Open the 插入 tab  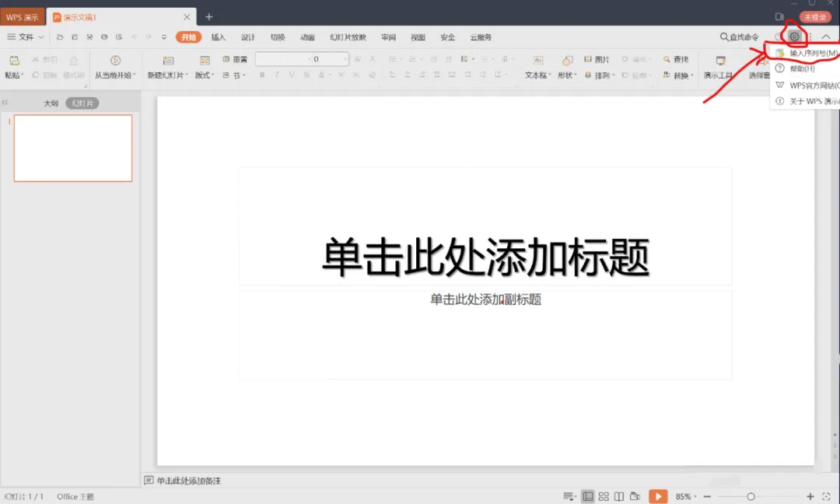point(218,37)
